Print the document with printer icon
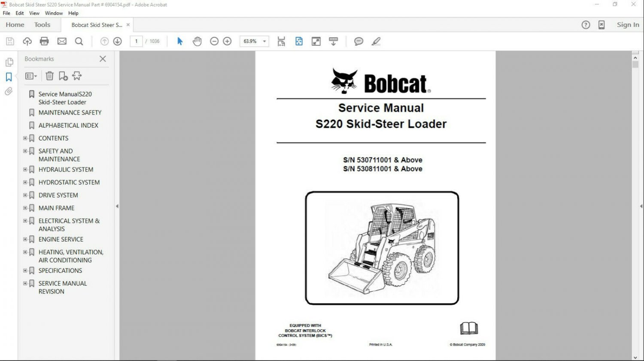Screen dimensions: 644x361 click(x=44, y=42)
